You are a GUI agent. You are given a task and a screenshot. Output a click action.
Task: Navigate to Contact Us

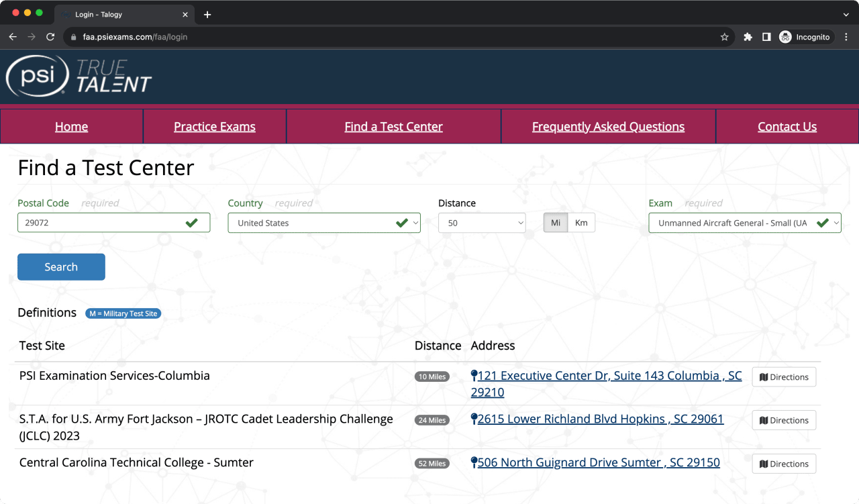point(787,127)
